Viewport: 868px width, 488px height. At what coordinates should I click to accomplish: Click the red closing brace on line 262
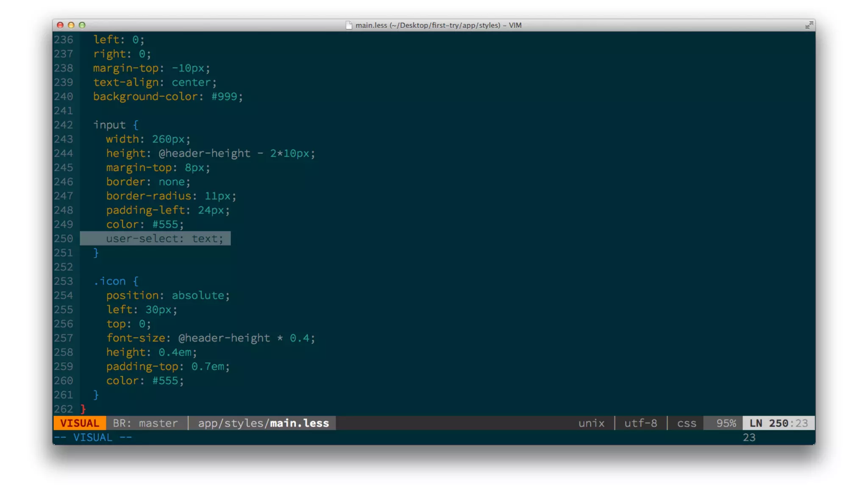point(83,409)
